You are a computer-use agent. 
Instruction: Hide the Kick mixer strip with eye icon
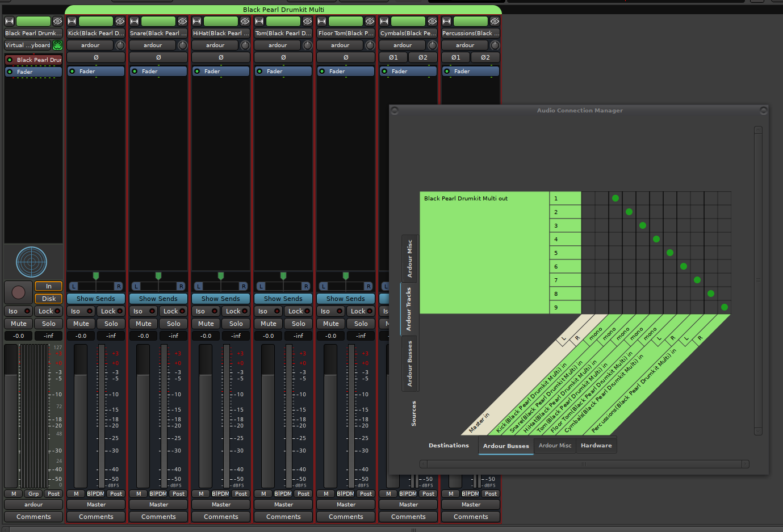(120, 21)
